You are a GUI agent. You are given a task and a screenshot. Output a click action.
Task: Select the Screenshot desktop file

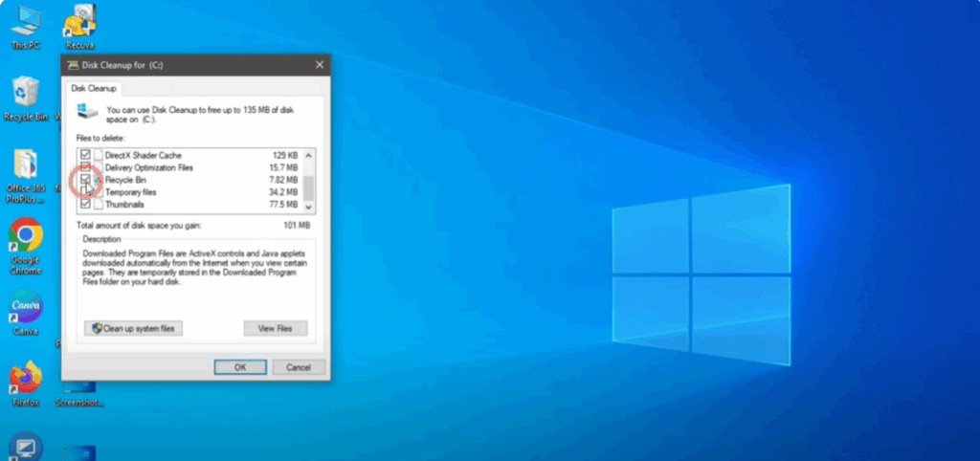[x=79, y=395]
